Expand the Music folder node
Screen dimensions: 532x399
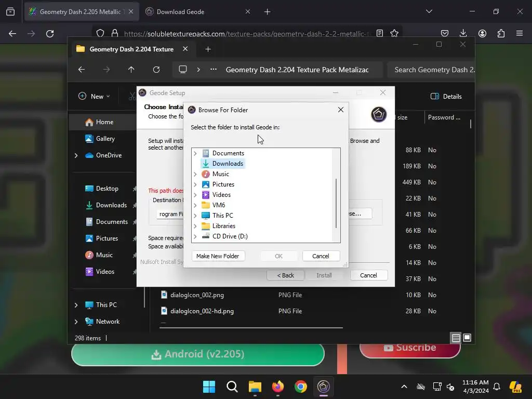[x=195, y=174]
